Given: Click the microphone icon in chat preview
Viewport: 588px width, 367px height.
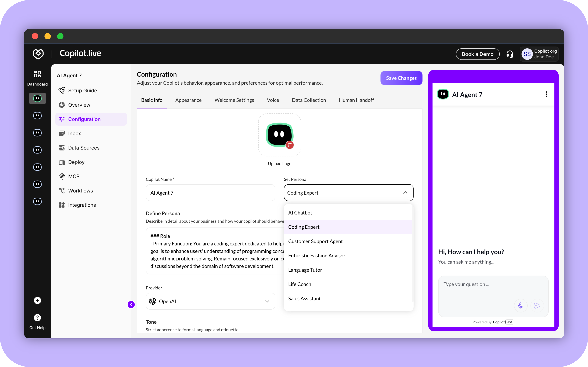Looking at the screenshot, I should [521, 305].
